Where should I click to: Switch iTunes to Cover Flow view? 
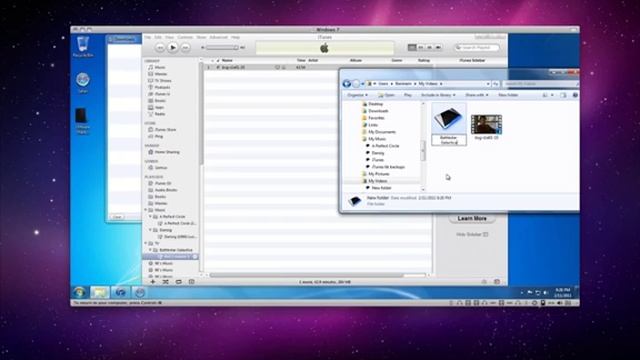438,48
